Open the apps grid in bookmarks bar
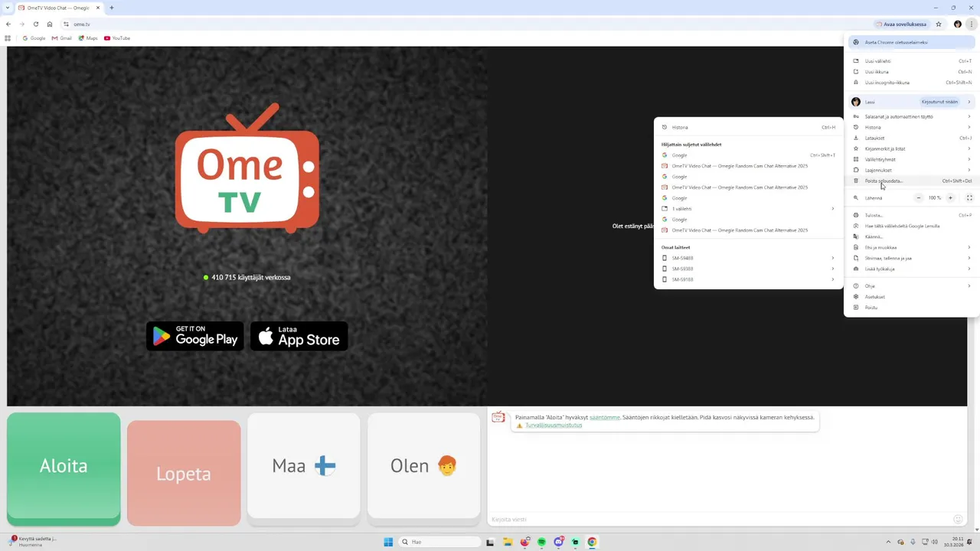This screenshot has height=551, width=980. pos(8,37)
